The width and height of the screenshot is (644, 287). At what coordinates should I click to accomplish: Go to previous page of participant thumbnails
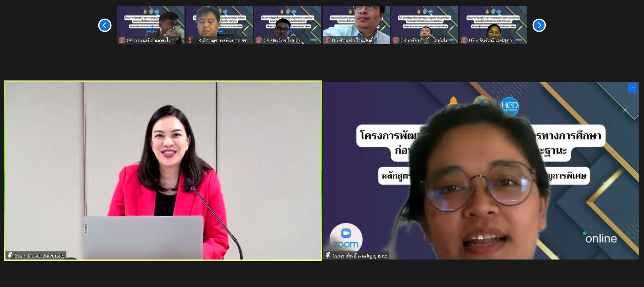tap(105, 25)
